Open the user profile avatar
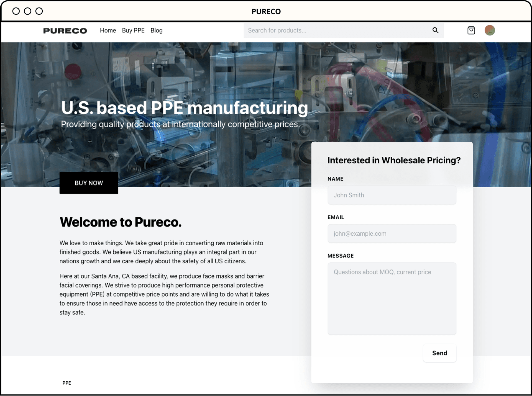Viewport: 532px width, 396px height. [490, 30]
